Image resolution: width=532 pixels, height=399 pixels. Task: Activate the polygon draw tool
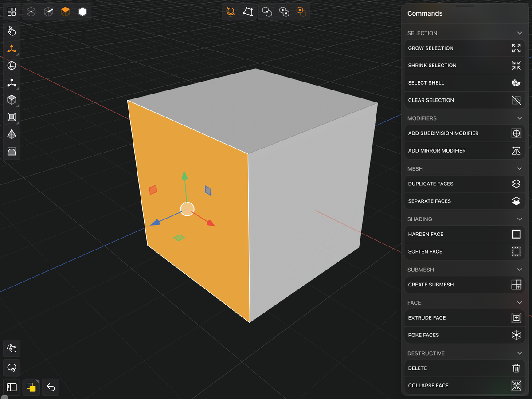click(x=247, y=12)
